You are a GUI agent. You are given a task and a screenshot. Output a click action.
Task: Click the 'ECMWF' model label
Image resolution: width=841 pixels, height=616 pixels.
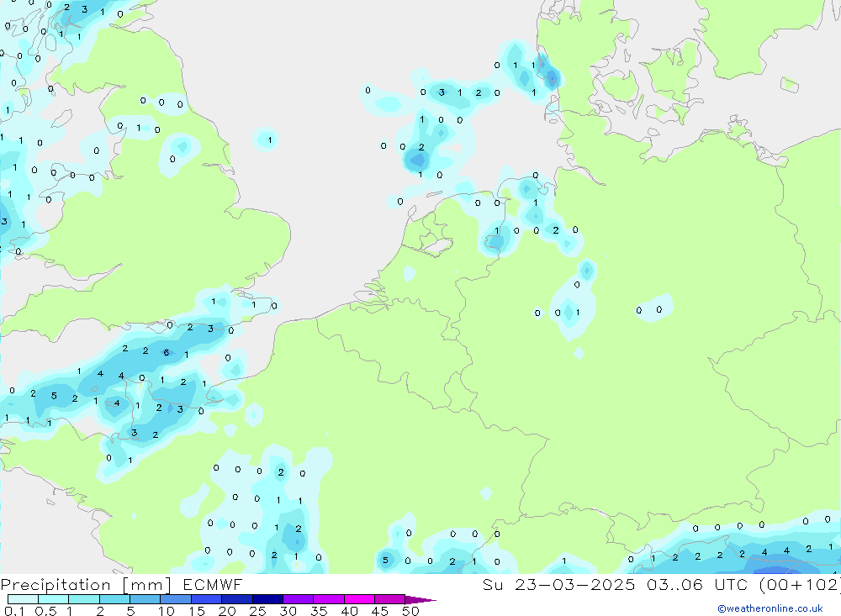[213, 584]
